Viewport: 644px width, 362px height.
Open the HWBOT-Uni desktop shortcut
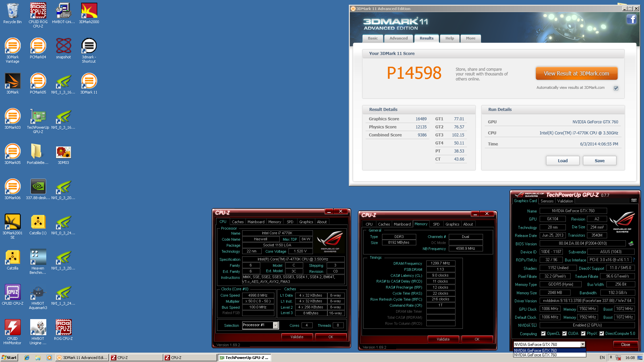pyautogui.click(x=63, y=13)
